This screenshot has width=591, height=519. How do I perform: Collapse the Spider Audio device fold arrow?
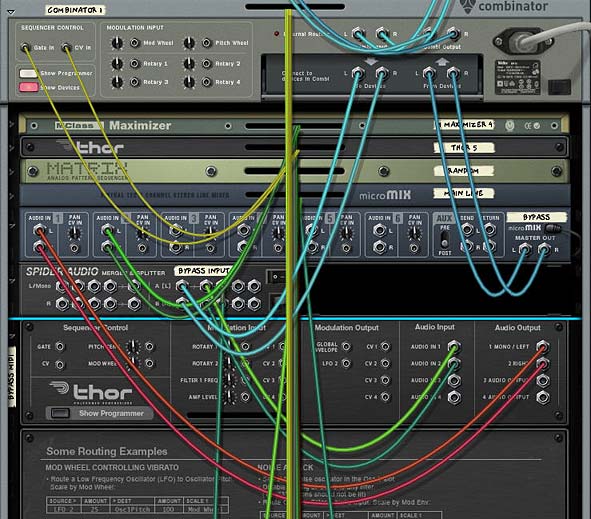pos(12,281)
